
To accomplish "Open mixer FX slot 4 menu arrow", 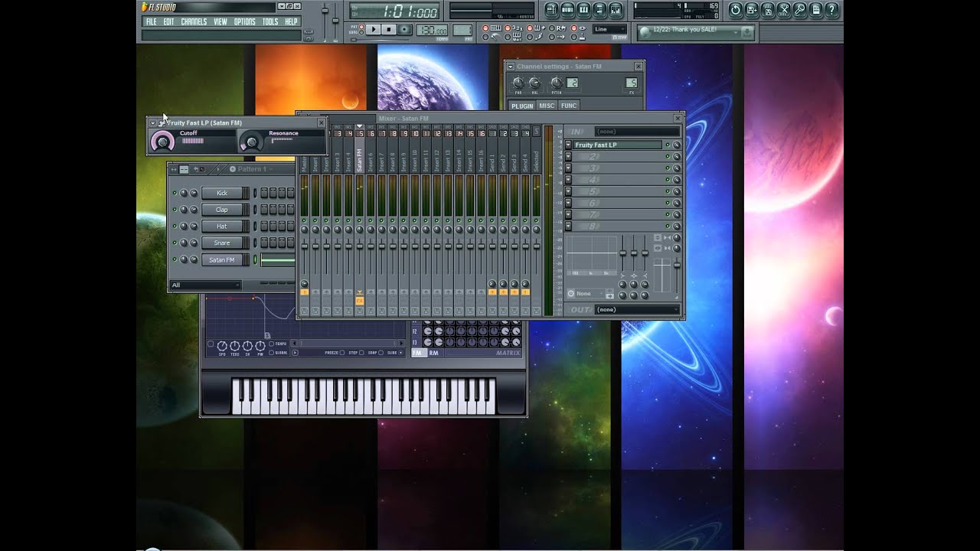I will 568,180.
